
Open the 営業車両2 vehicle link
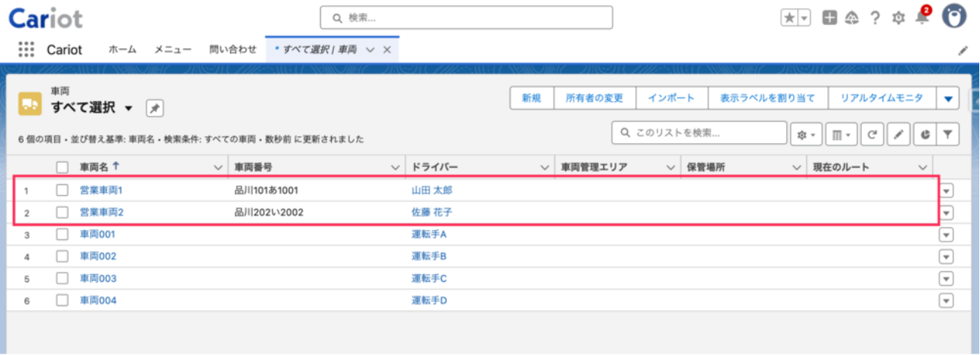(101, 213)
